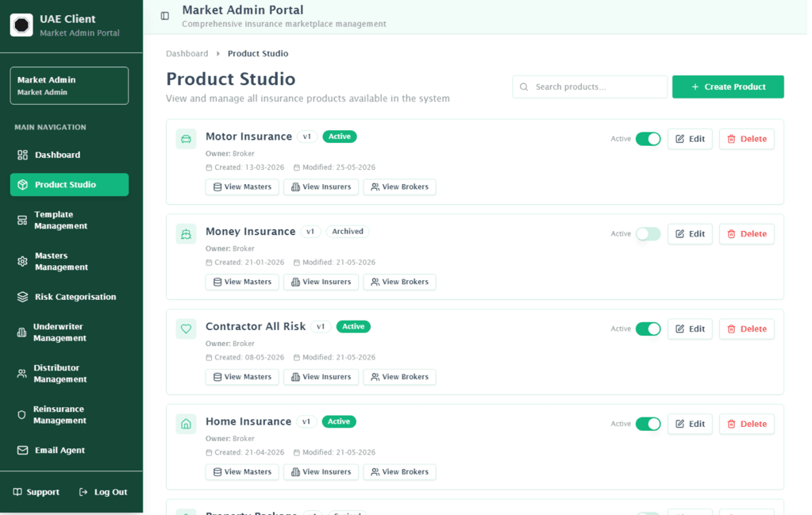This screenshot has width=812, height=515.
Task: Open Risk Categorisation page
Action: coord(69,297)
